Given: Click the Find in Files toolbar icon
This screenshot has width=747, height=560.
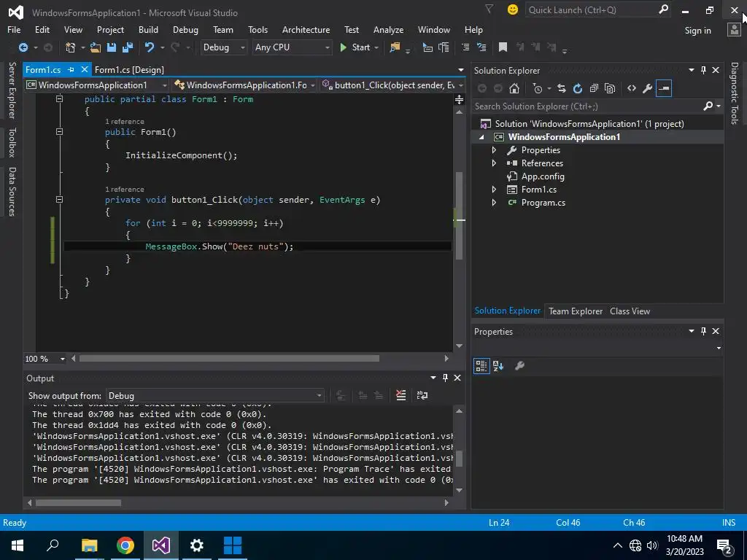Looking at the screenshot, I should click(x=395, y=47).
